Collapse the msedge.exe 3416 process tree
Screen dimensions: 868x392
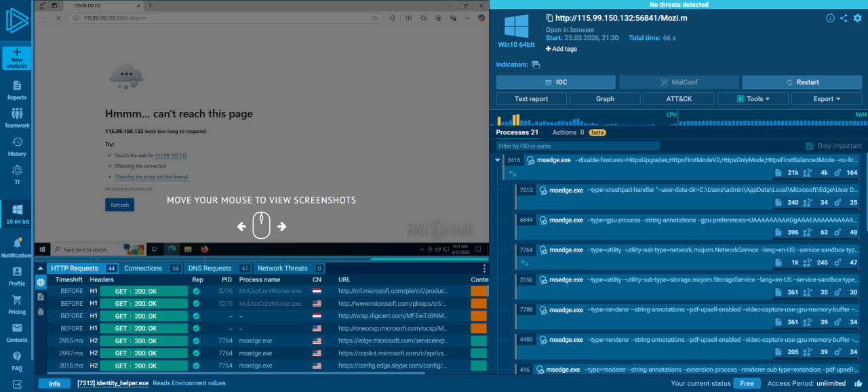tap(498, 161)
